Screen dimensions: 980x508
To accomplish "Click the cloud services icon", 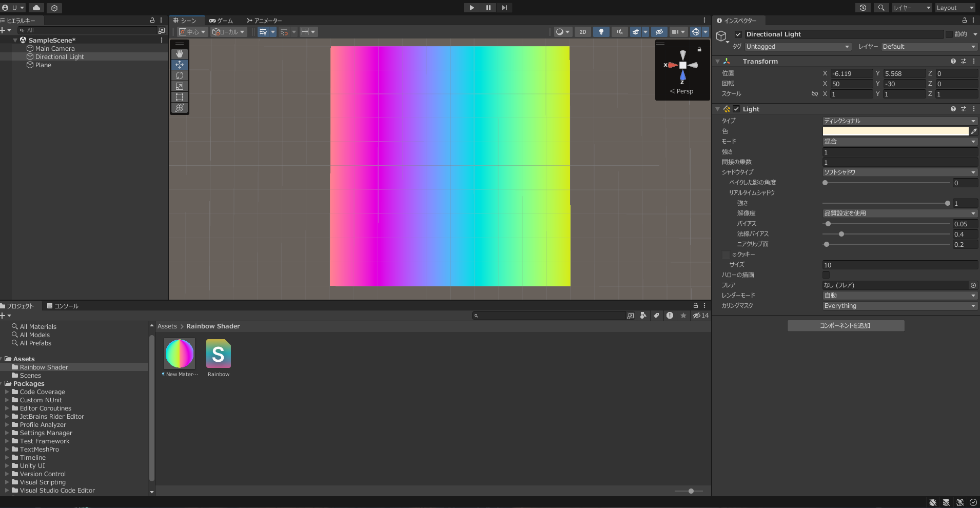I will [36, 8].
